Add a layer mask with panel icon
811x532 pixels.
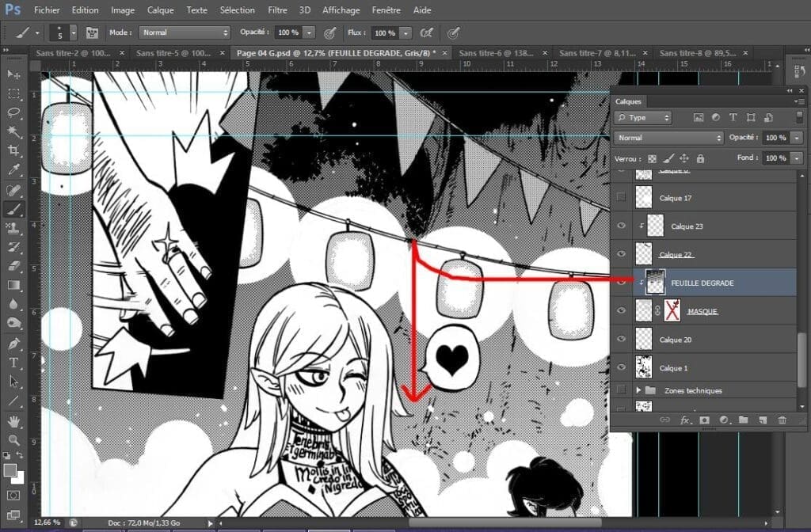[x=704, y=420]
